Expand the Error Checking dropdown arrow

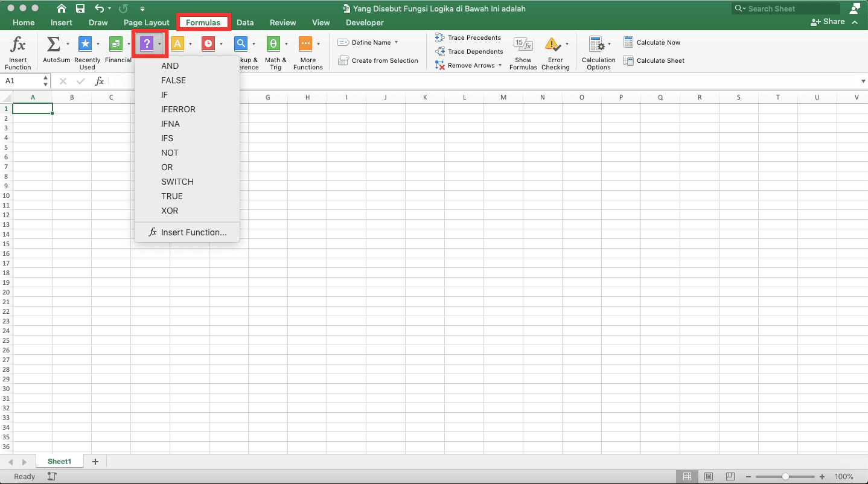pos(567,44)
